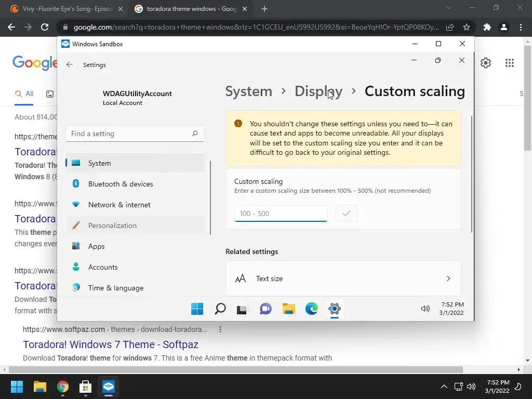Image resolution: width=532 pixels, height=399 pixels.
Task: Click the System monitor icon in the sidebar
Action: (76, 163)
